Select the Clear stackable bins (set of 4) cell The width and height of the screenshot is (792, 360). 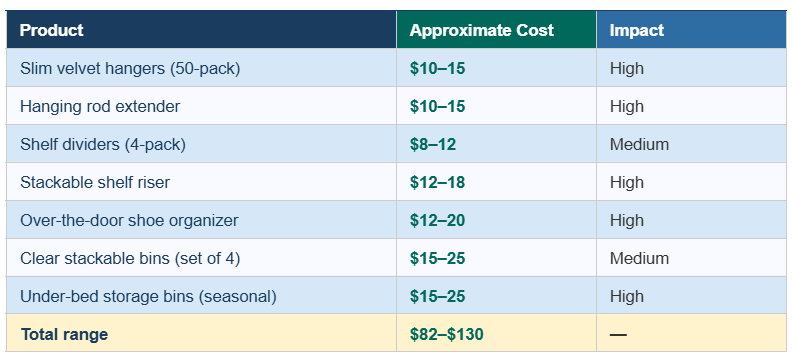202,258
